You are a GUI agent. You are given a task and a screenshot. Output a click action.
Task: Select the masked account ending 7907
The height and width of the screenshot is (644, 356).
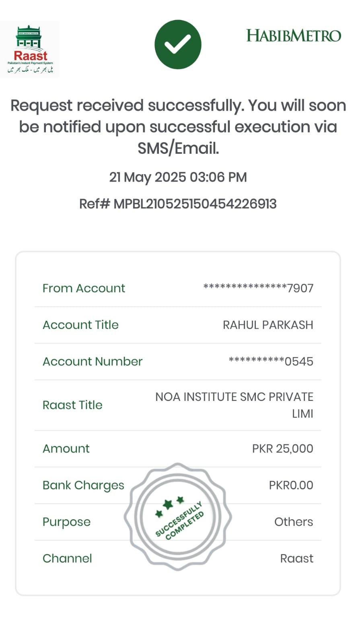click(x=258, y=288)
